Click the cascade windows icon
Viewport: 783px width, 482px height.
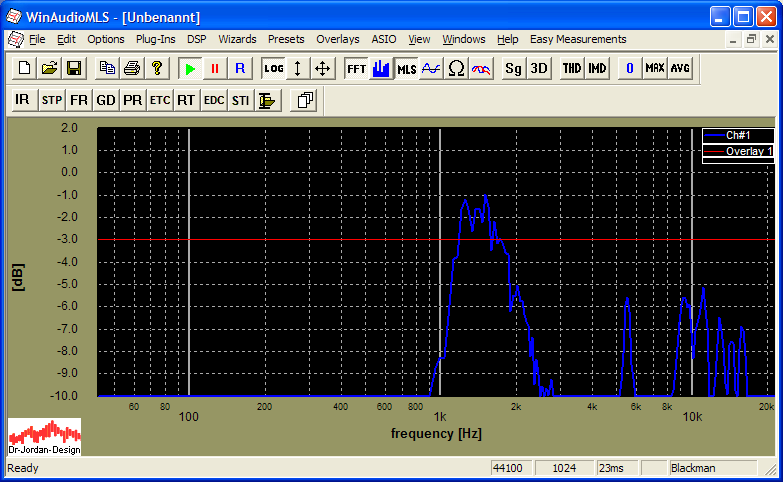pos(306,100)
